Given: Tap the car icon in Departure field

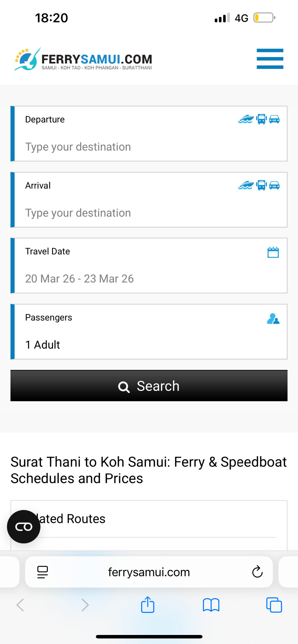Looking at the screenshot, I should (274, 119).
